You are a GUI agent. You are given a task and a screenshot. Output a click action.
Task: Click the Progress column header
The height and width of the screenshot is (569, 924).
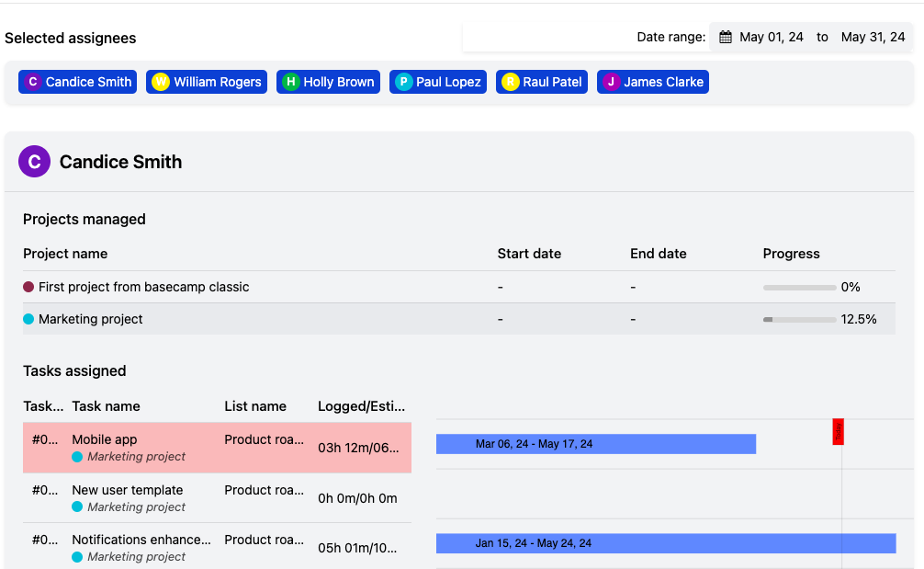792,254
